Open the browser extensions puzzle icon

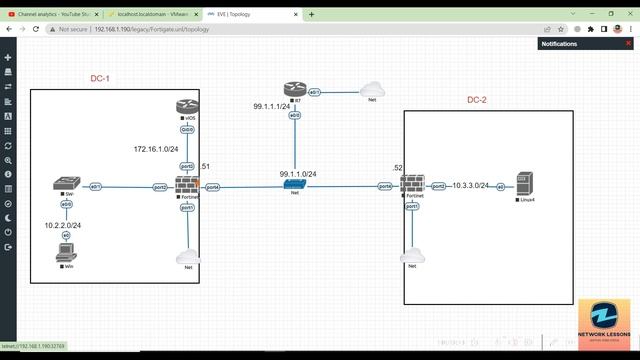[x=591, y=29]
